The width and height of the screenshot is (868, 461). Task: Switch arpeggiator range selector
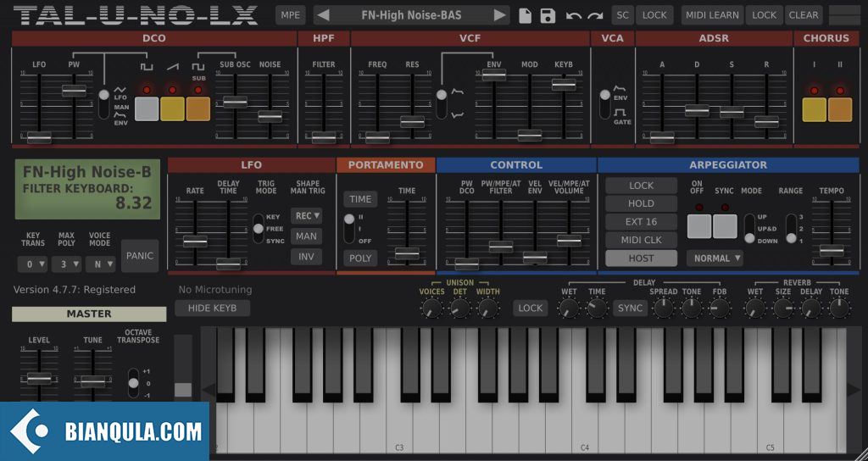tap(791, 229)
